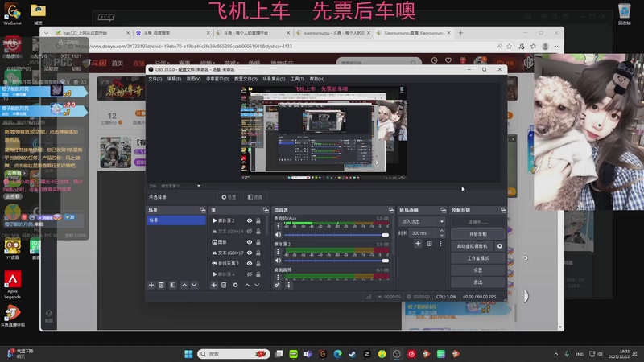The width and height of the screenshot is (644, 362).
Task: Open OBS 设置 button in controls panel
Action: [478, 270]
